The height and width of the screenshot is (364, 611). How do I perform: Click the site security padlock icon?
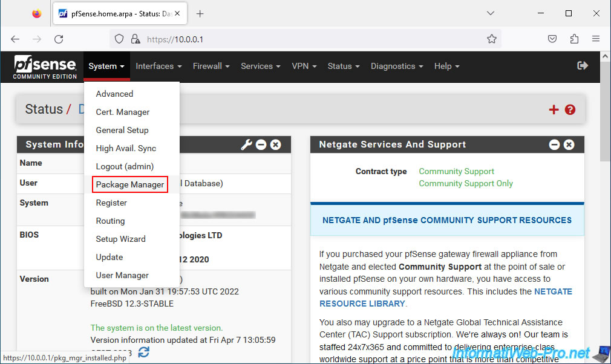pos(136,39)
